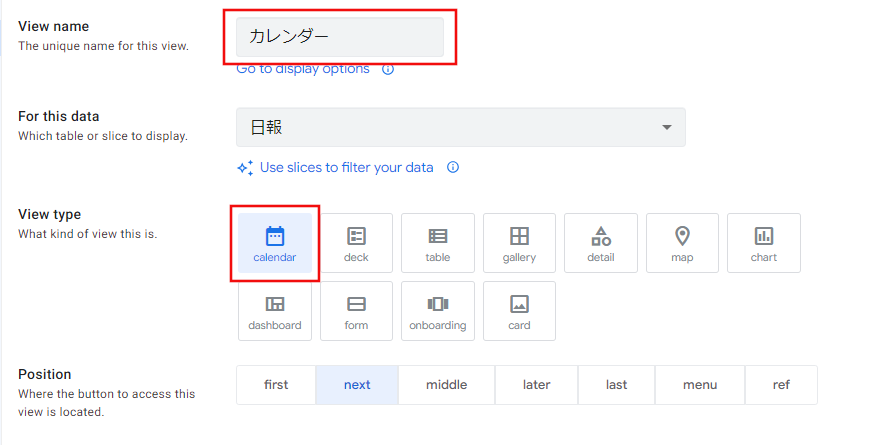This screenshot has height=445, width=895.
Task: Set position to next
Action: coord(357,385)
